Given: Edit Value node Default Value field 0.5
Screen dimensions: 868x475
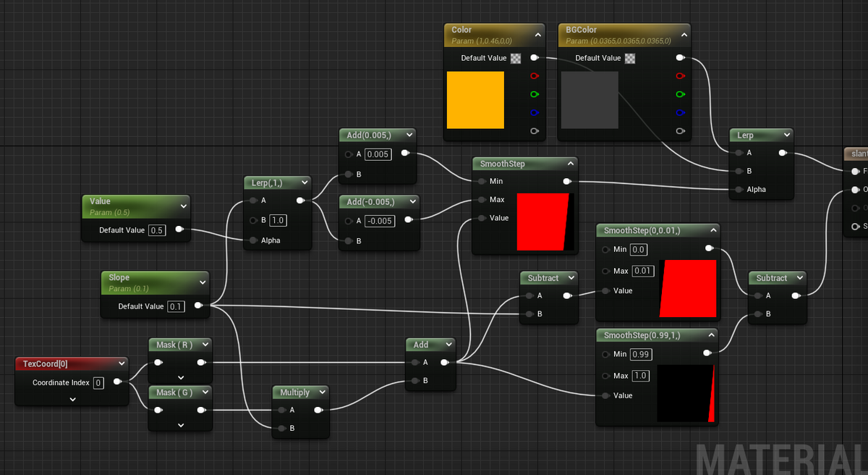Looking at the screenshot, I should 157,230.
